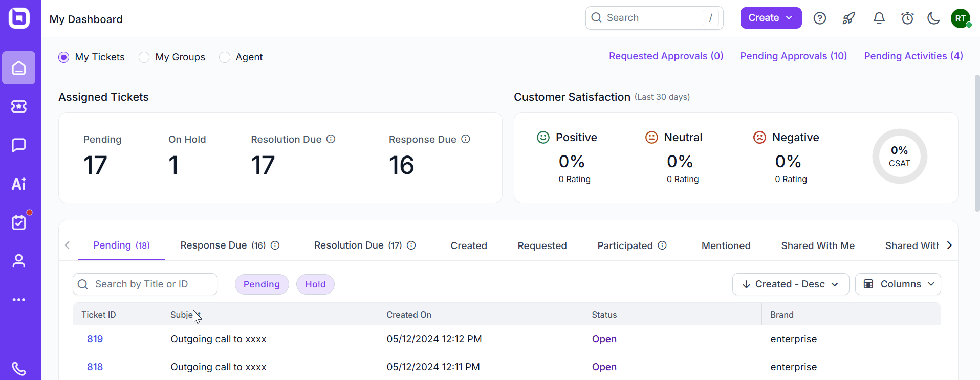Open the Tickets icon in sidebar
The height and width of the screenshot is (380, 980).
19,106
